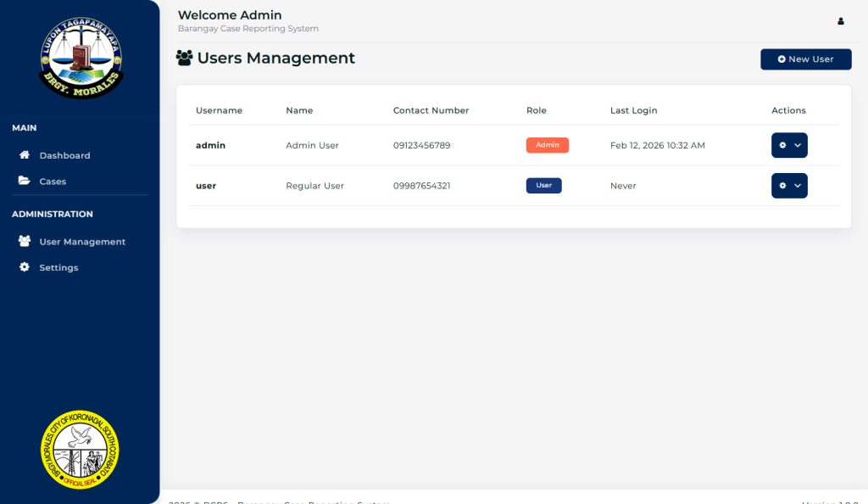
Task: Click the admin username cell
Action: [x=210, y=146]
